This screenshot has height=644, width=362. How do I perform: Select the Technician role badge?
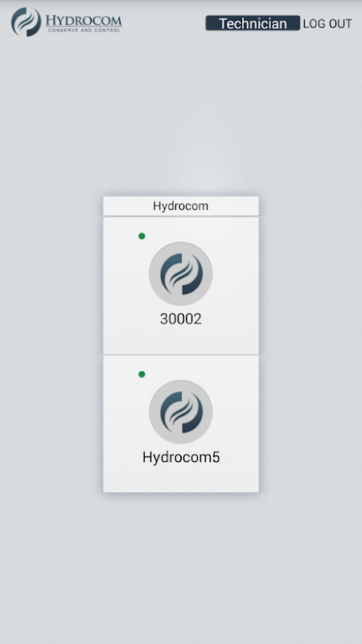tap(253, 23)
